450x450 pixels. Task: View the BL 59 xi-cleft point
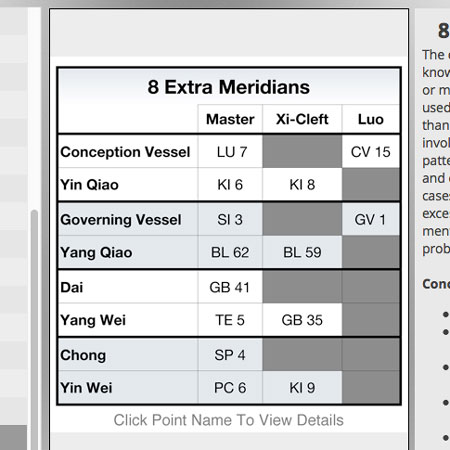[x=302, y=253]
